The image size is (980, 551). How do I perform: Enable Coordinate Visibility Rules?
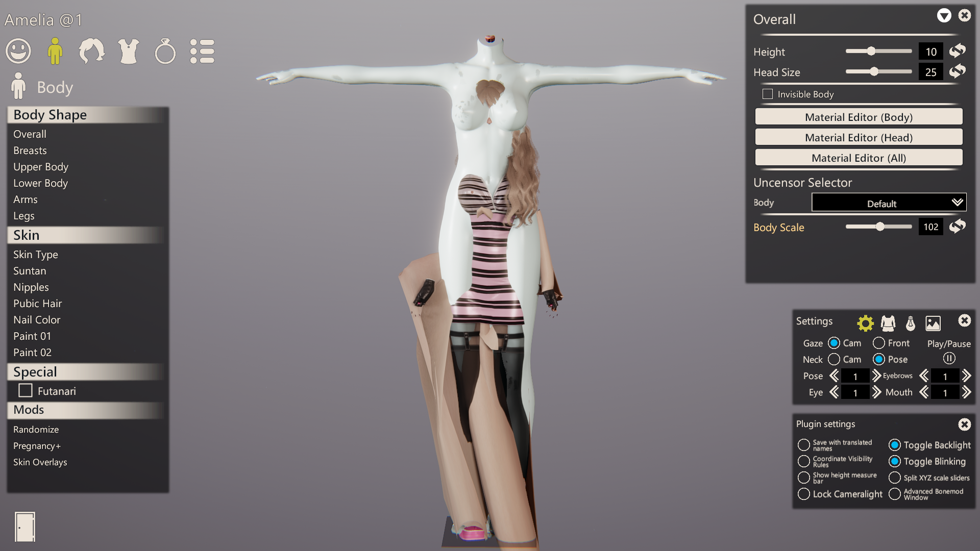pos(804,461)
